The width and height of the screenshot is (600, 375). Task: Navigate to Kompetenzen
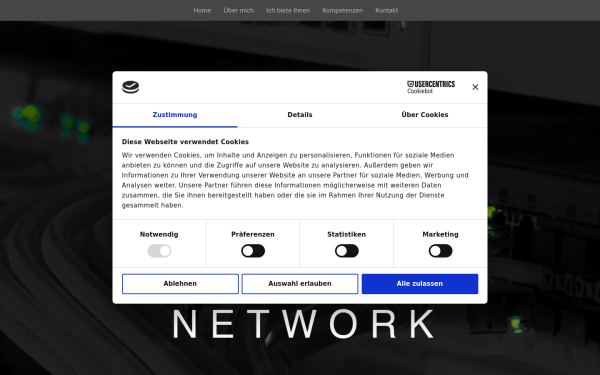342,10
